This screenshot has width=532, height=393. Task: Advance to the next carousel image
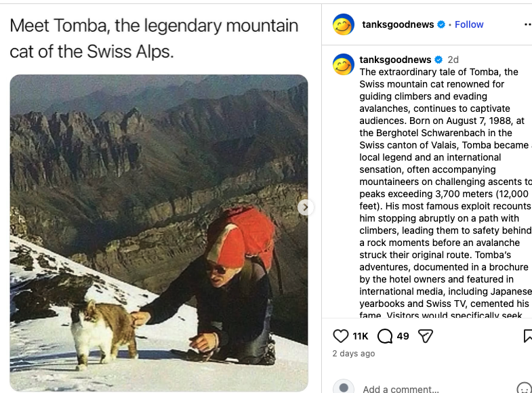click(306, 207)
